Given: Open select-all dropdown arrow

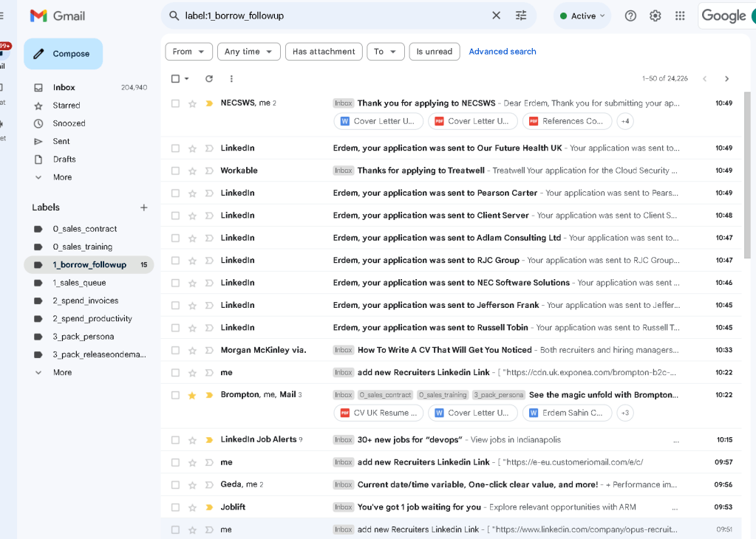Looking at the screenshot, I should (x=186, y=78).
